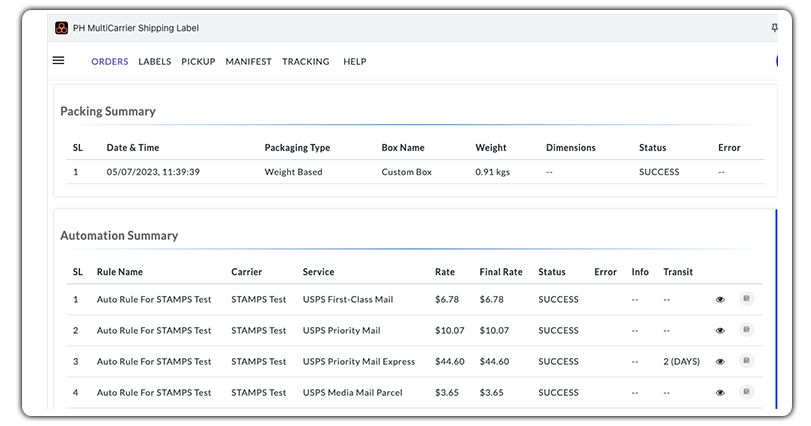The width and height of the screenshot is (811, 426).
Task: View details for USPS Priority Mail Express row
Action: (x=720, y=362)
